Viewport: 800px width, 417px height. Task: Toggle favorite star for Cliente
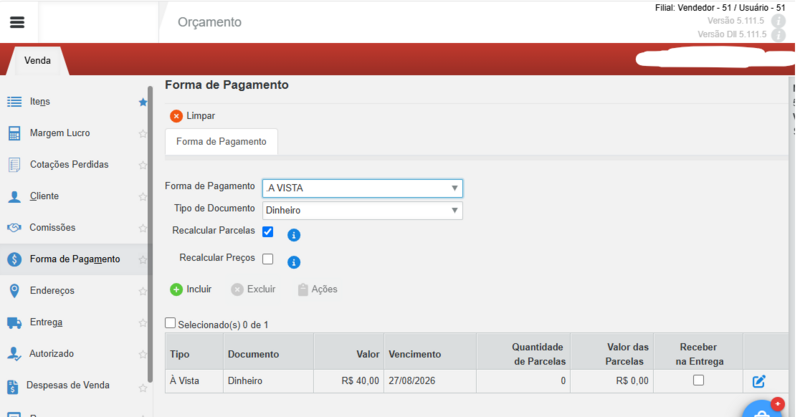pyautogui.click(x=143, y=197)
